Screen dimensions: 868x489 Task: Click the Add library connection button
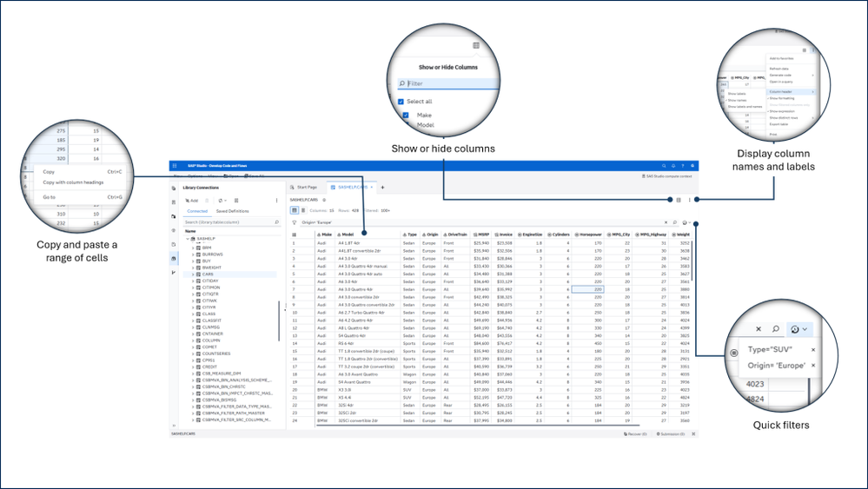pos(191,201)
